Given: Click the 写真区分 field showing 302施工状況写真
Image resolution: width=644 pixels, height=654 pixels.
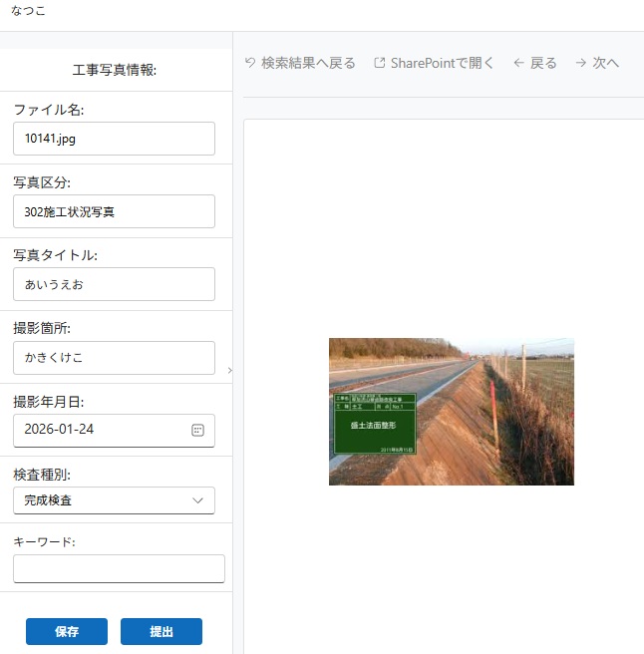Looking at the screenshot, I should pyautogui.click(x=114, y=211).
